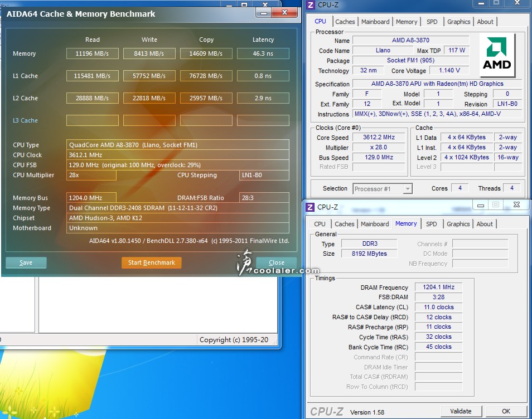The image size is (532, 419).
Task: Close the lower CPU-Z Memory window
Action: [x=516, y=204]
